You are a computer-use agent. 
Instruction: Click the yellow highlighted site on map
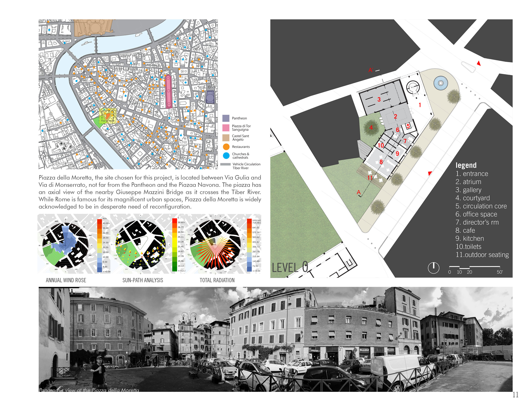[108, 116]
